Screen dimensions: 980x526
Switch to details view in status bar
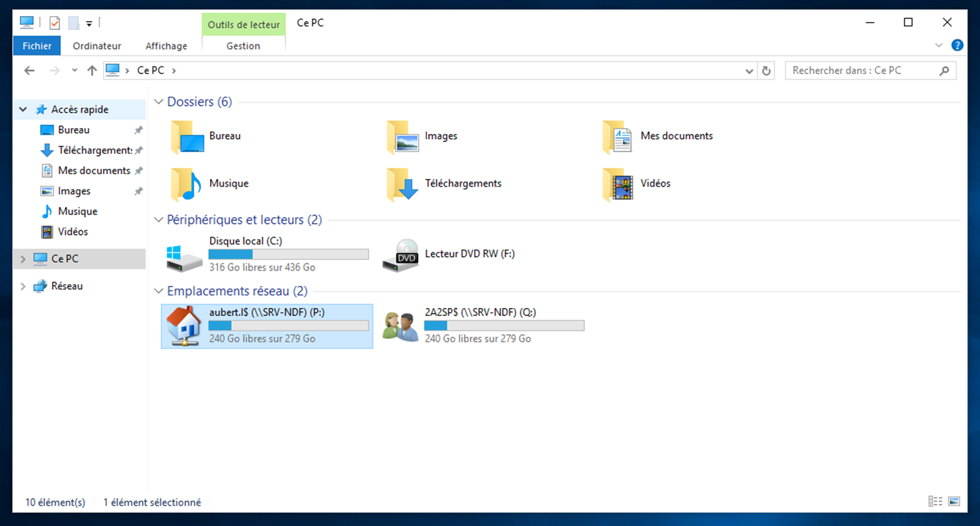click(935, 502)
